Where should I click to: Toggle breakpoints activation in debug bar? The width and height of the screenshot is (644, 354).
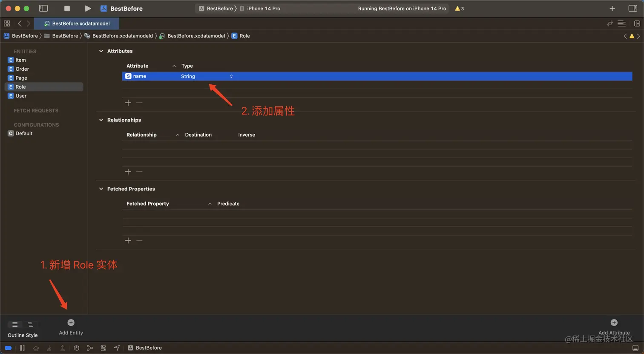[x=8, y=348]
